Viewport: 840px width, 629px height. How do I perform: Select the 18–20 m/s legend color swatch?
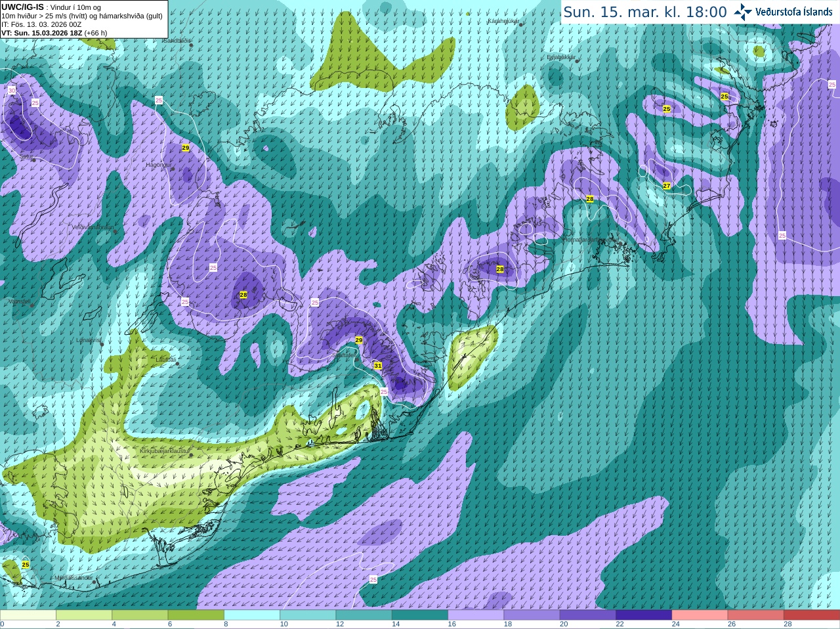[x=532, y=615]
